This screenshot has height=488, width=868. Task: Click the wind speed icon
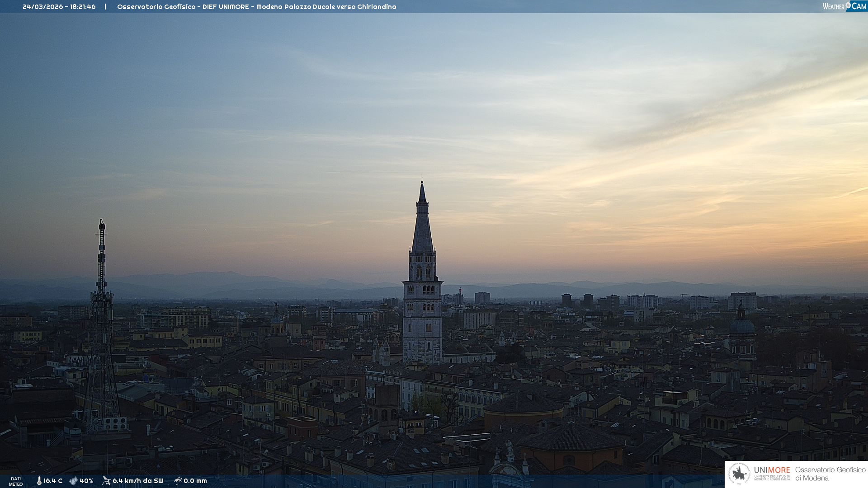pos(106,481)
